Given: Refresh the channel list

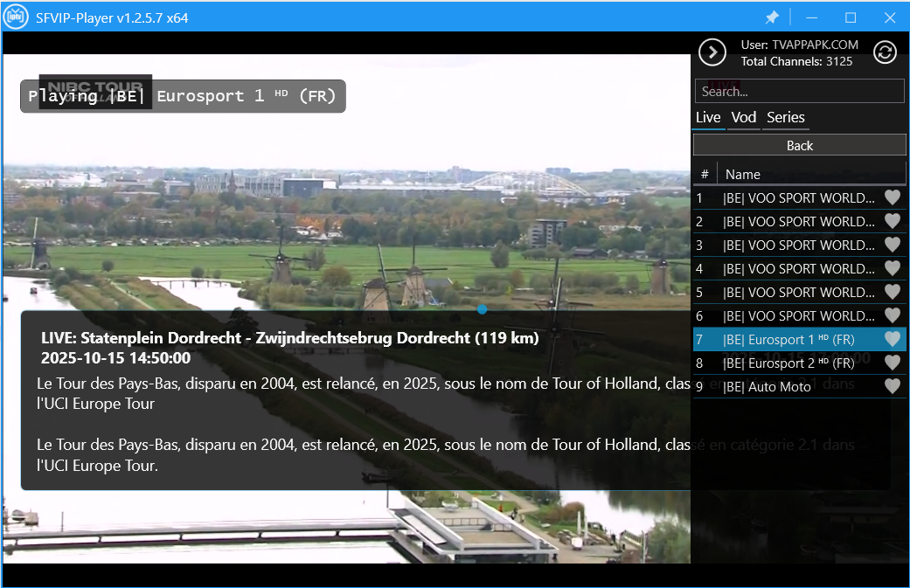Looking at the screenshot, I should (x=886, y=52).
